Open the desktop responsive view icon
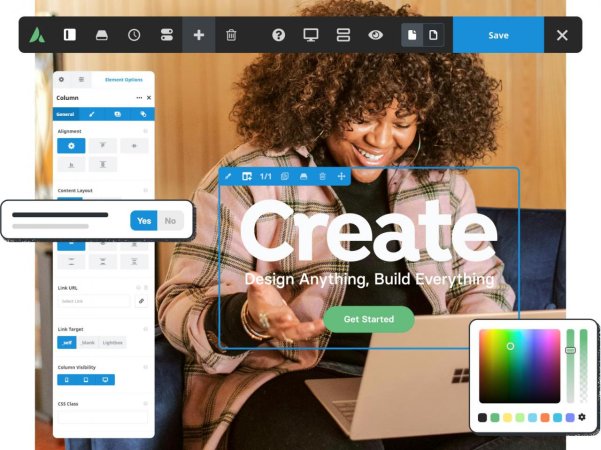The image size is (601, 450). tap(310, 35)
